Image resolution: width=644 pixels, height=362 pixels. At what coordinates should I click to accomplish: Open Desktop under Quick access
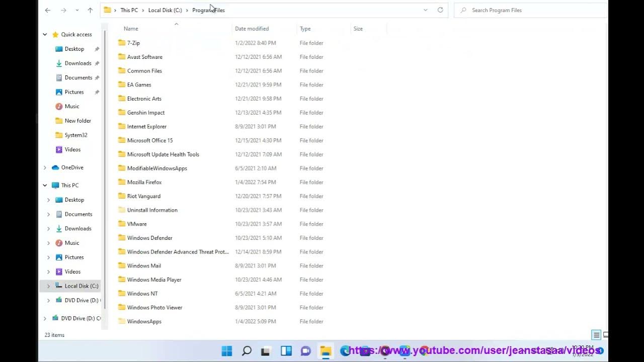[x=74, y=49]
